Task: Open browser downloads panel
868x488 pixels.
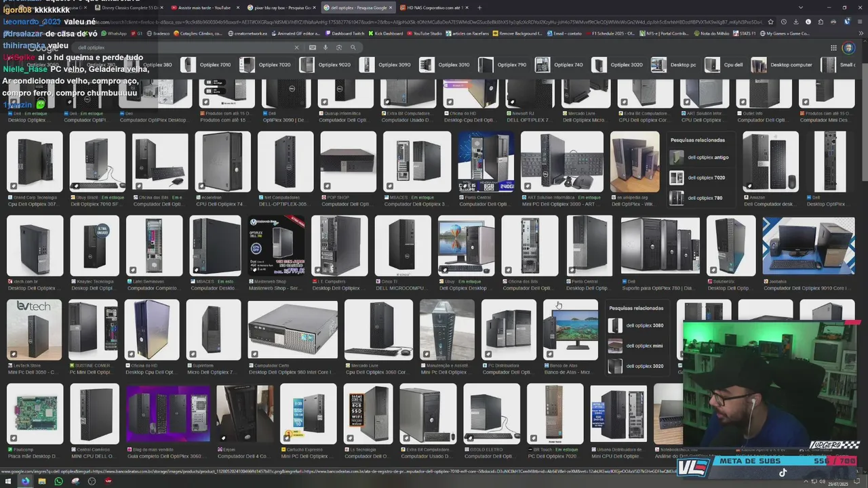Action: tap(796, 22)
